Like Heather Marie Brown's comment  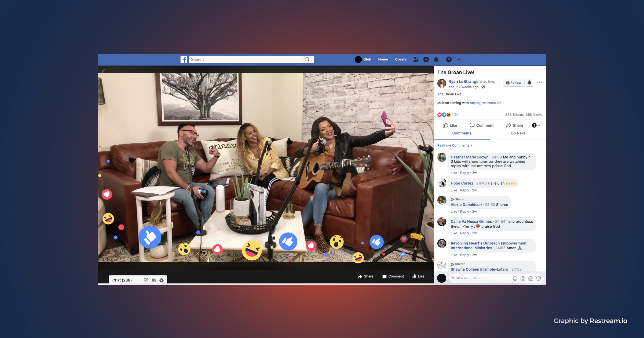coord(454,173)
